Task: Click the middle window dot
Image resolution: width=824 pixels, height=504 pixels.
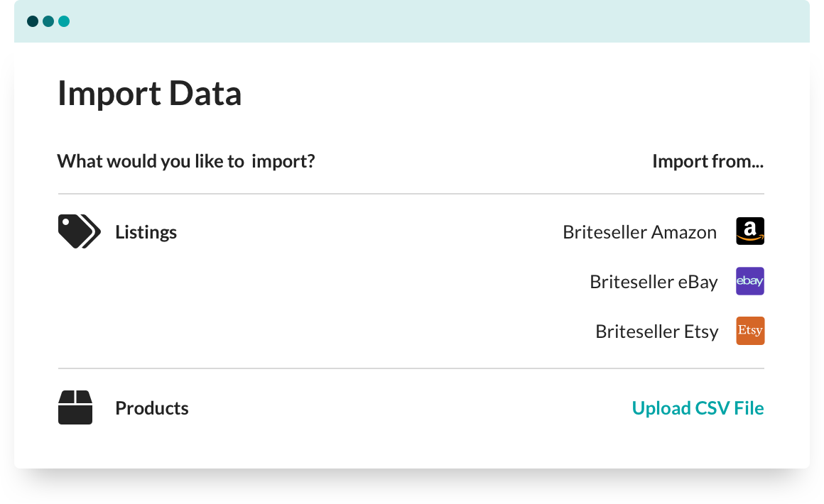Action: click(48, 21)
